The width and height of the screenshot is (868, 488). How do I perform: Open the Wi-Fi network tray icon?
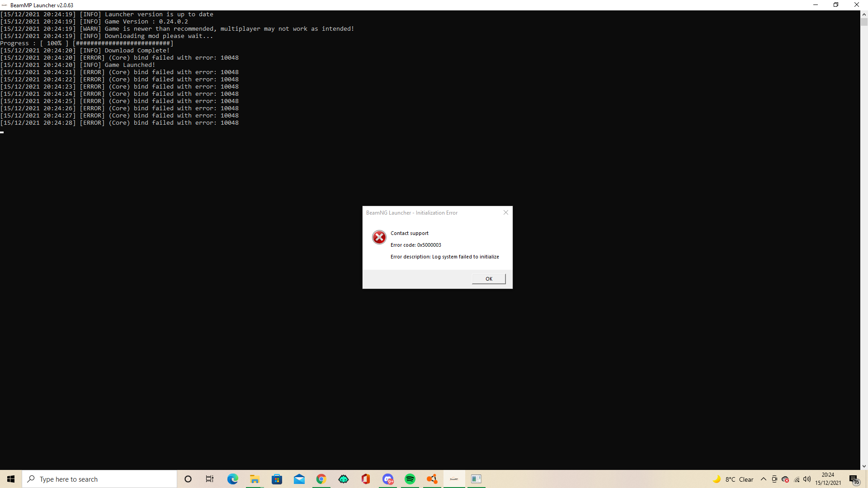tap(797, 479)
